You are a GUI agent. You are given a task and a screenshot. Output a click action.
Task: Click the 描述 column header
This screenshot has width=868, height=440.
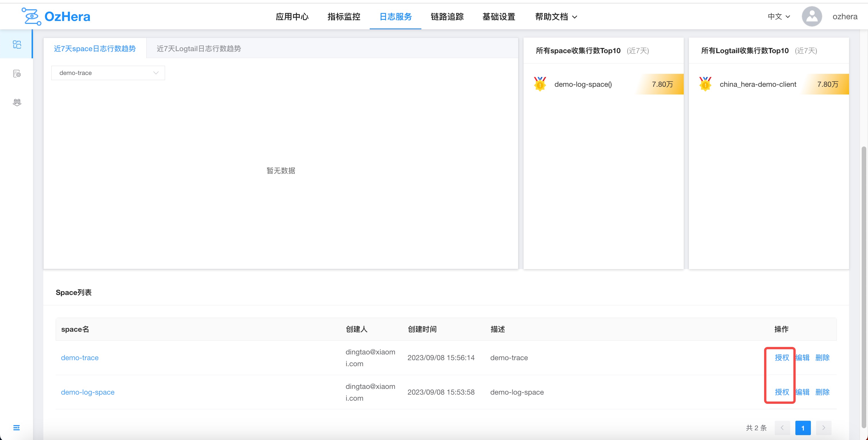tap(497, 329)
